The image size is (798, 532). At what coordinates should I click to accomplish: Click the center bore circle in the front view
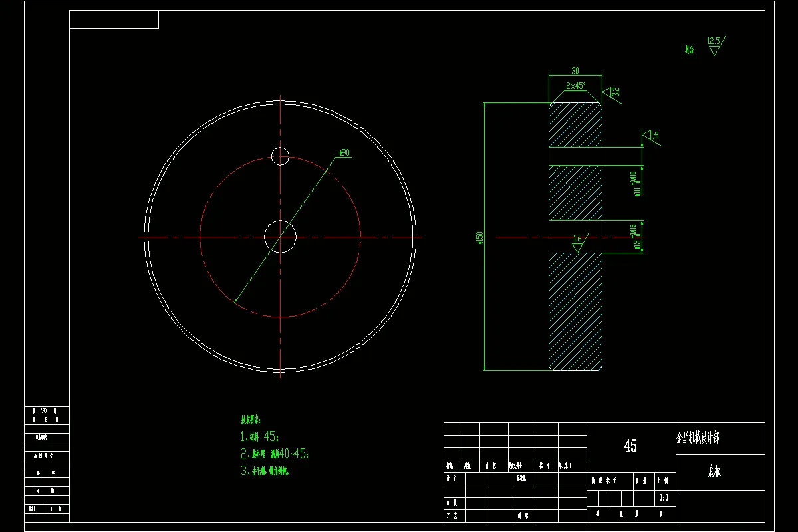point(281,237)
